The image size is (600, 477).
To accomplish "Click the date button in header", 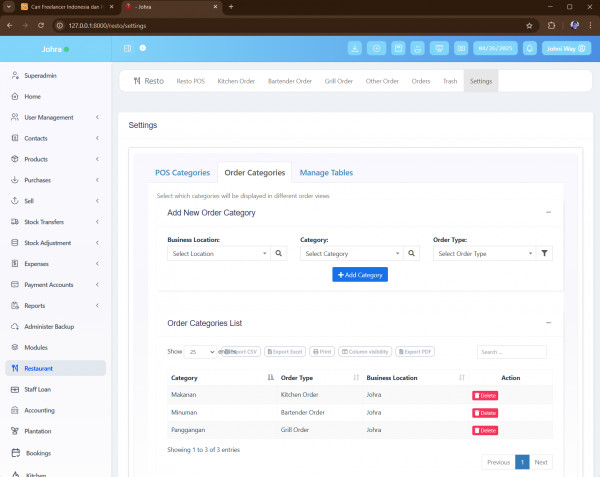I will pos(495,49).
